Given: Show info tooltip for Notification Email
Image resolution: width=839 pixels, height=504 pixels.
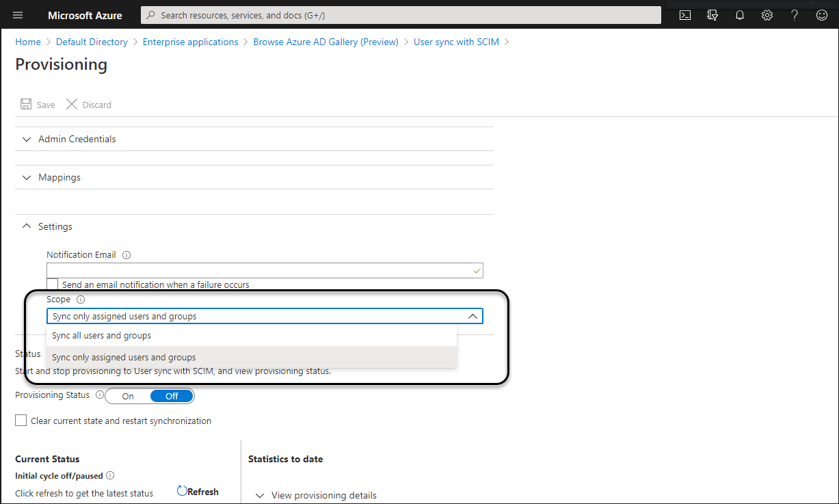Looking at the screenshot, I should coord(126,255).
